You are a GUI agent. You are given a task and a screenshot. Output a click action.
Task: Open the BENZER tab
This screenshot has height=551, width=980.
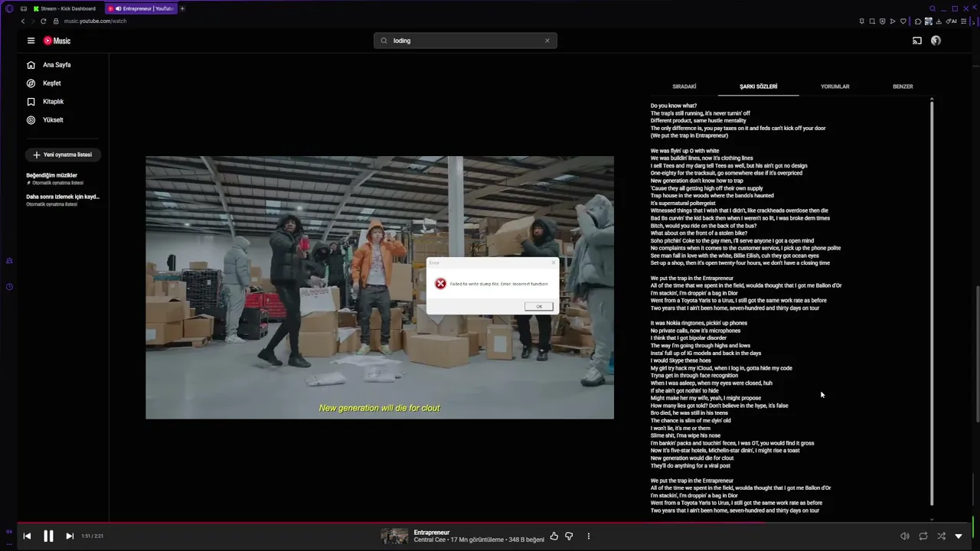903,86
